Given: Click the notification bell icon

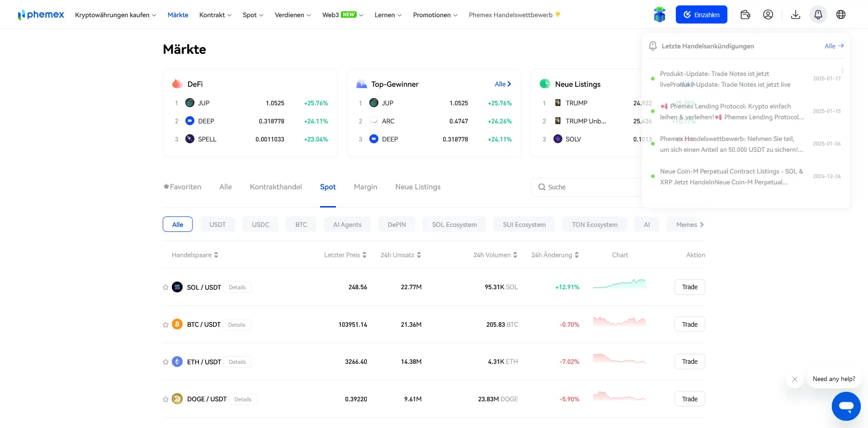Looking at the screenshot, I should click(818, 14).
